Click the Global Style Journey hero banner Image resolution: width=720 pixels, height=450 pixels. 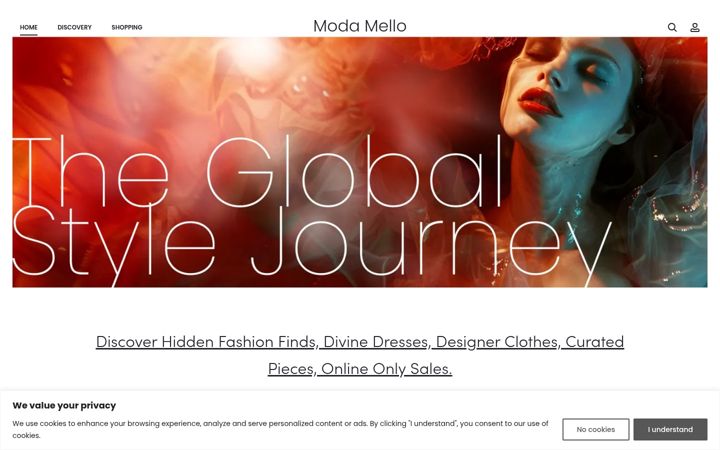360,162
